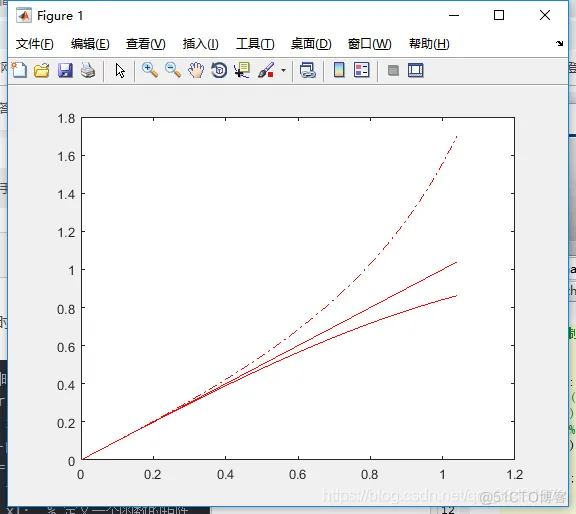The image size is (576, 514).
Task: Open the 查看(V) menu
Action: [145, 44]
